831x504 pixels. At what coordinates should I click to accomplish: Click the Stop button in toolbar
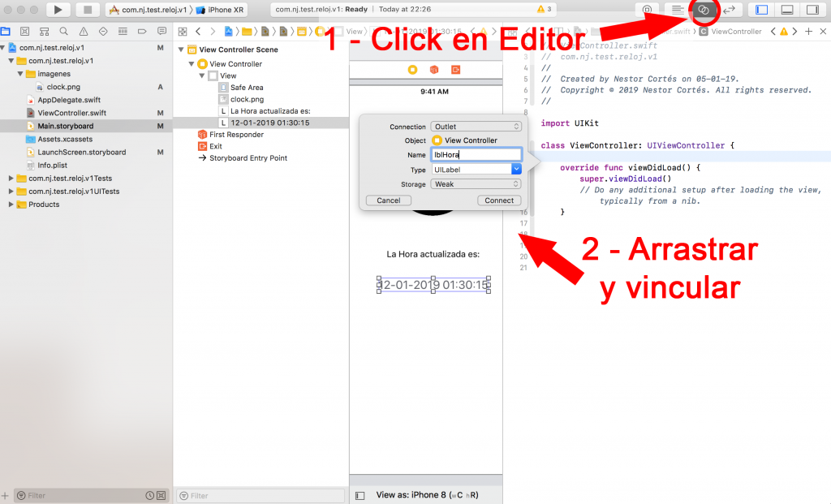tap(87, 10)
